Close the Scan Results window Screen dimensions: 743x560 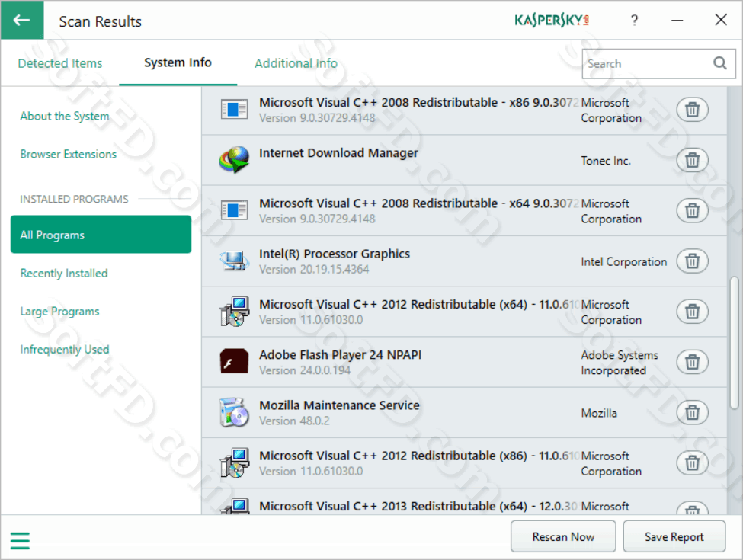[721, 20]
